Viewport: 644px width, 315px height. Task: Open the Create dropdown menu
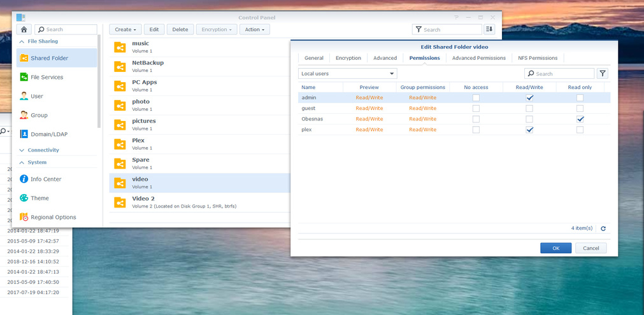click(x=125, y=29)
